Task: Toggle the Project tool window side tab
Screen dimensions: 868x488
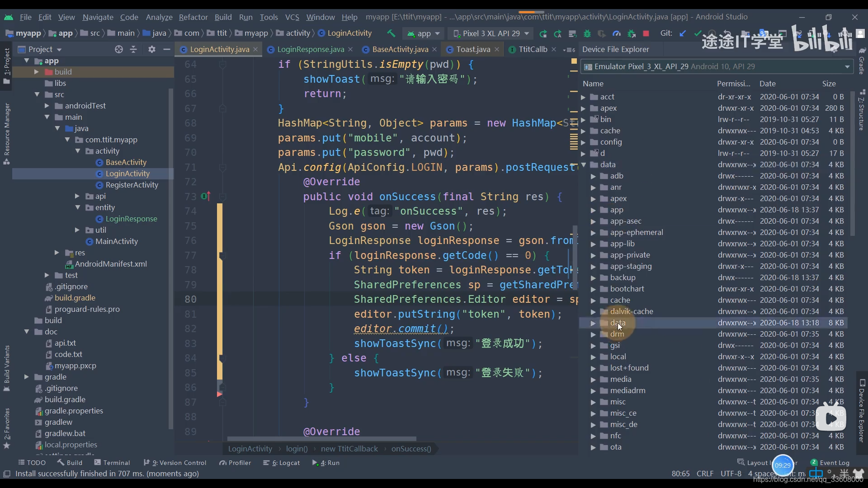Action: [x=6, y=66]
